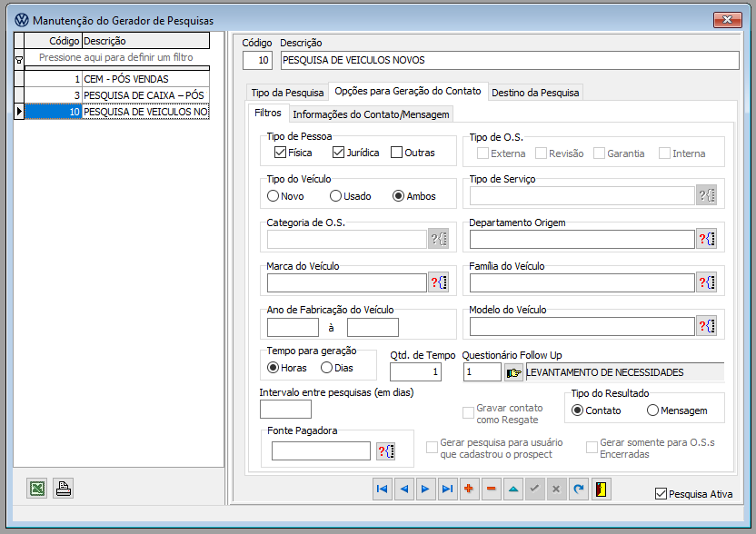Print the survey list
The width and height of the screenshot is (756, 534).
point(64,489)
